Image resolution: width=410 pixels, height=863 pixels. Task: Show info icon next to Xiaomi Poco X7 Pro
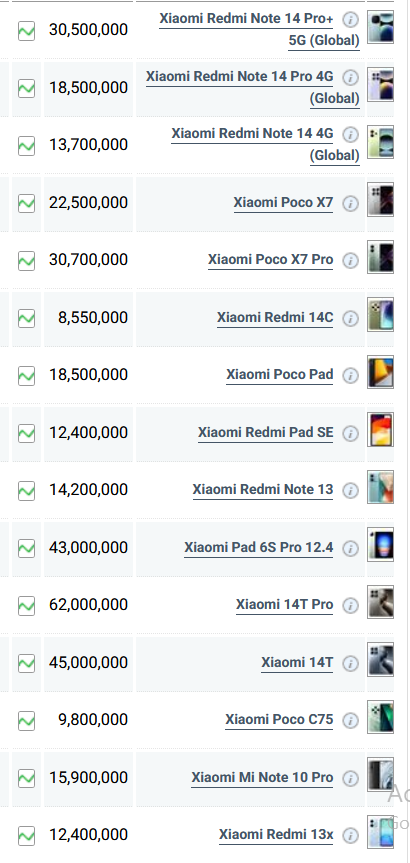pos(350,260)
